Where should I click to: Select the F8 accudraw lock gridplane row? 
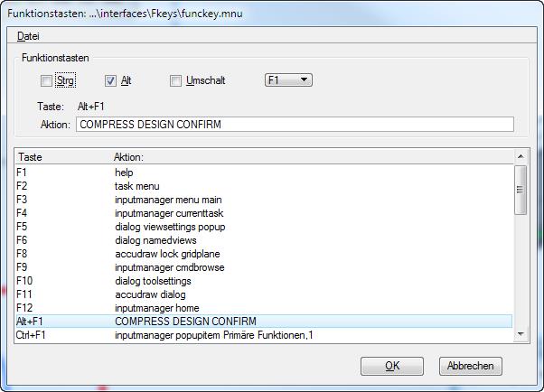tap(264, 254)
